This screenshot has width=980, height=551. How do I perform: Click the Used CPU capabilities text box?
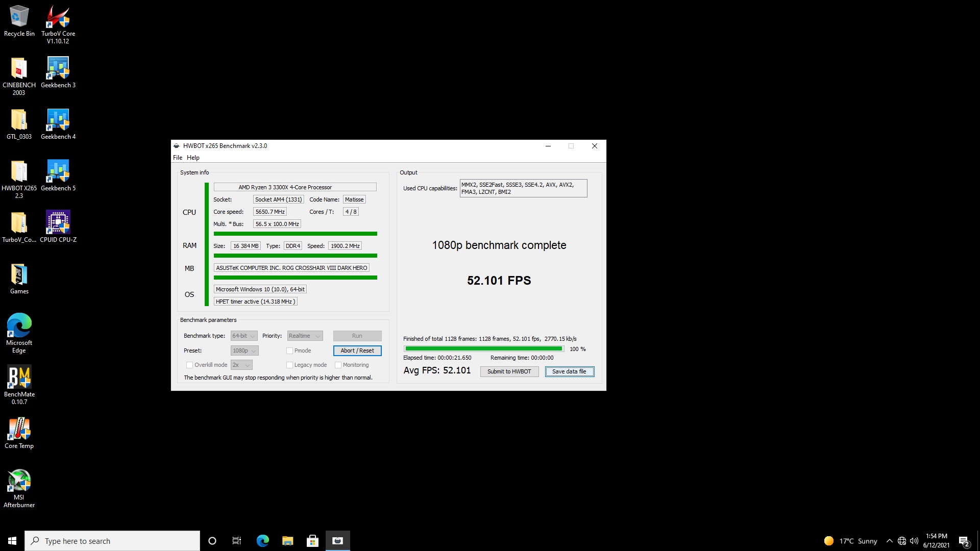click(523, 188)
